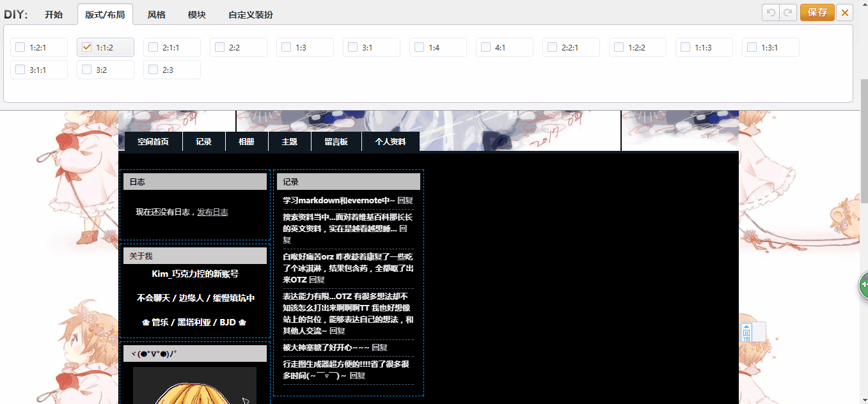Screen dimensions: 868x404
Task: Open 个人资料 in the navigation bar
Action: (391, 142)
